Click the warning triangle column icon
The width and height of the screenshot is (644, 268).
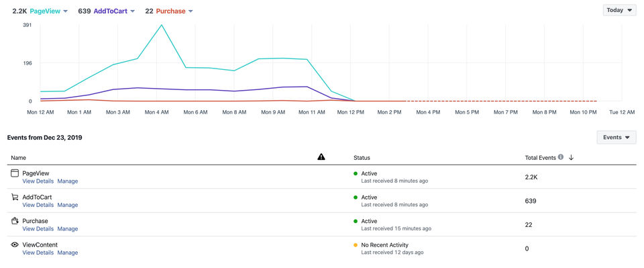tap(321, 157)
